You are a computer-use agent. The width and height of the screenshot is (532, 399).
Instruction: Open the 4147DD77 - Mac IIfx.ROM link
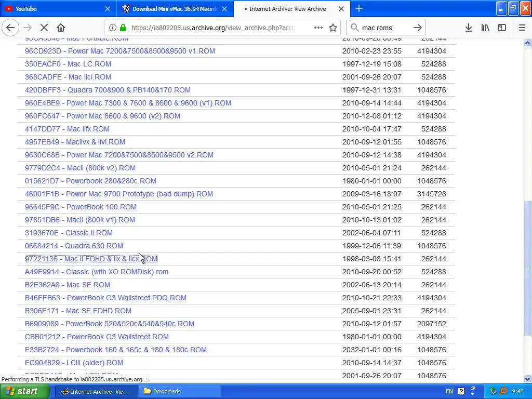coord(67,129)
